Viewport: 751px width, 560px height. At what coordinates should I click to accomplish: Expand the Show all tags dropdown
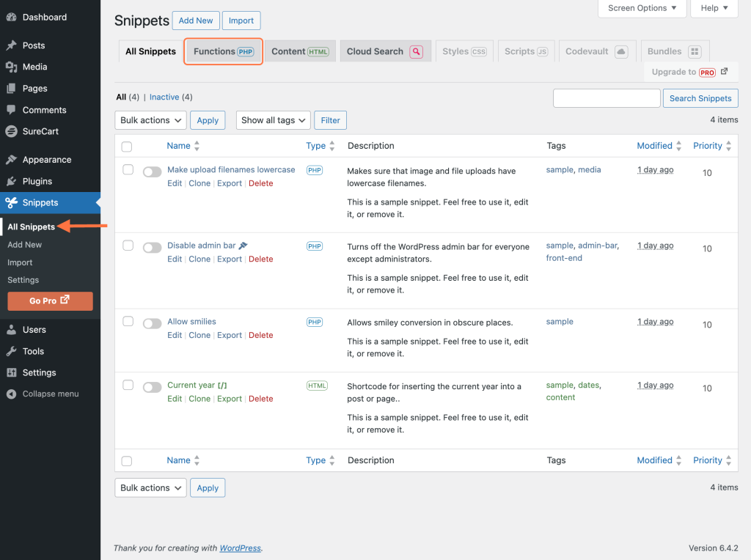pos(273,120)
